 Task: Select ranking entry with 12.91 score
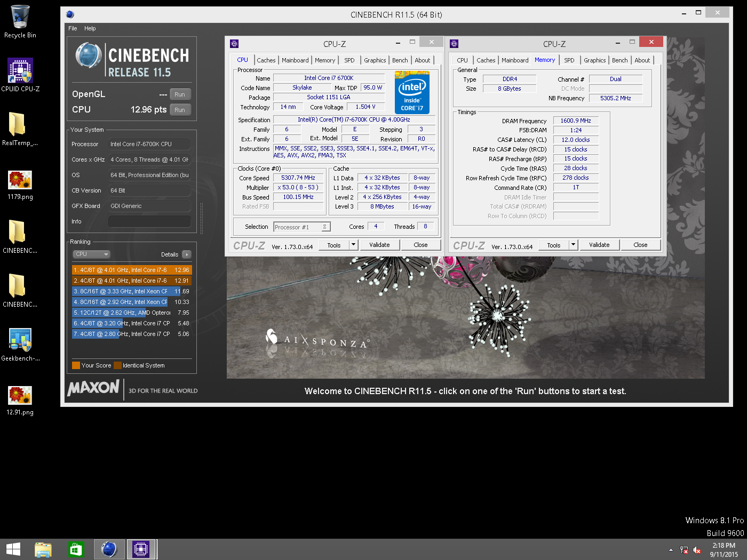pyautogui.click(x=131, y=281)
